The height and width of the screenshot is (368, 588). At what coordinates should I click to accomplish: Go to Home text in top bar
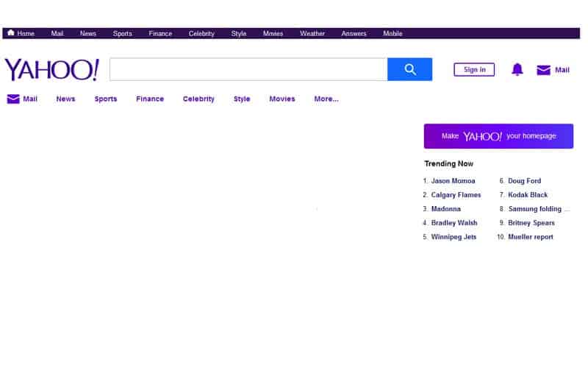(26, 33)
